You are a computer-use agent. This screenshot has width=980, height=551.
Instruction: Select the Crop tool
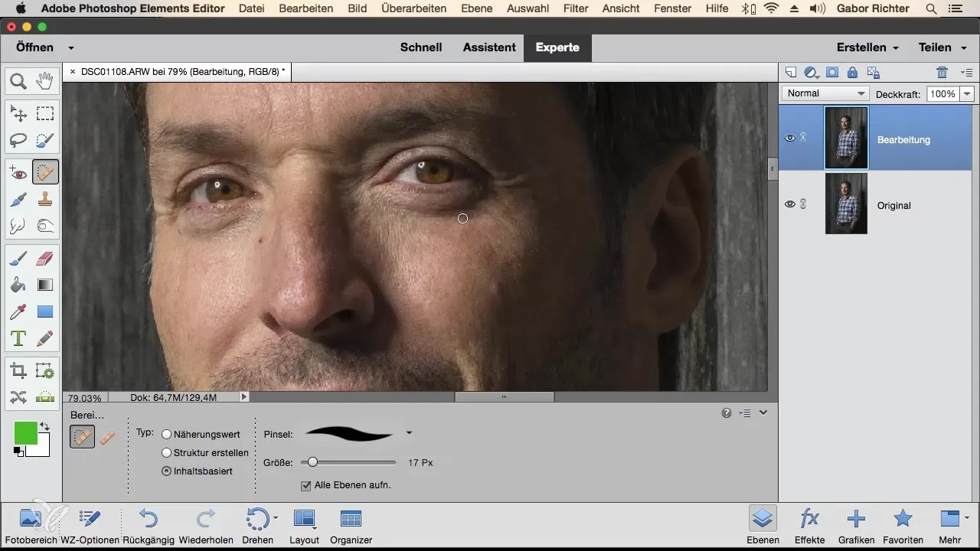[18, 371]
